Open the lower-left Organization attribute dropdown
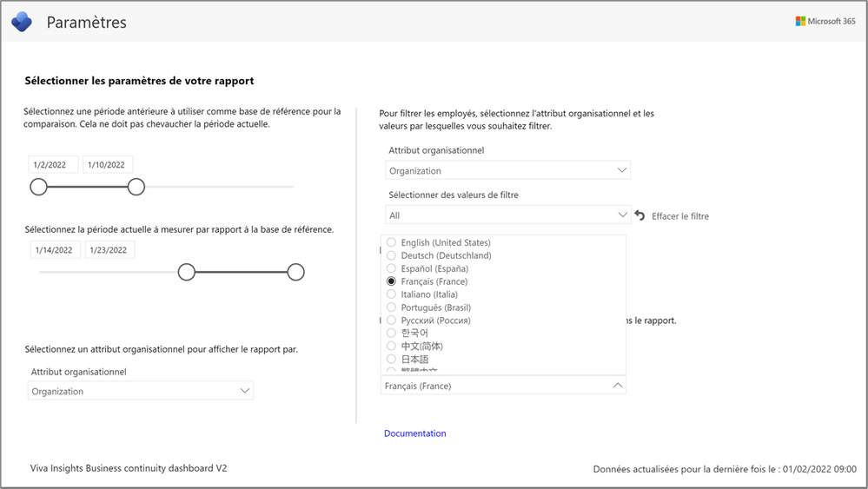This screenshot has width=868, height=489. 141,391
